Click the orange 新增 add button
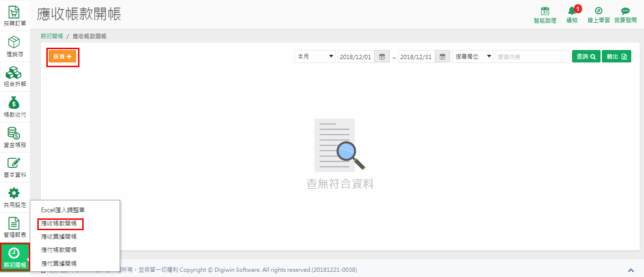The image size is (644, 277). [x=62, y=57]
